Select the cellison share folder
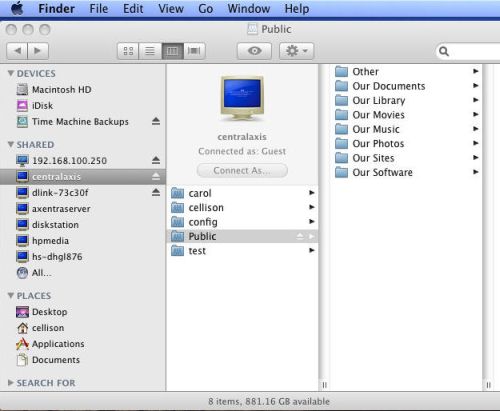 [x=242, y=207]
